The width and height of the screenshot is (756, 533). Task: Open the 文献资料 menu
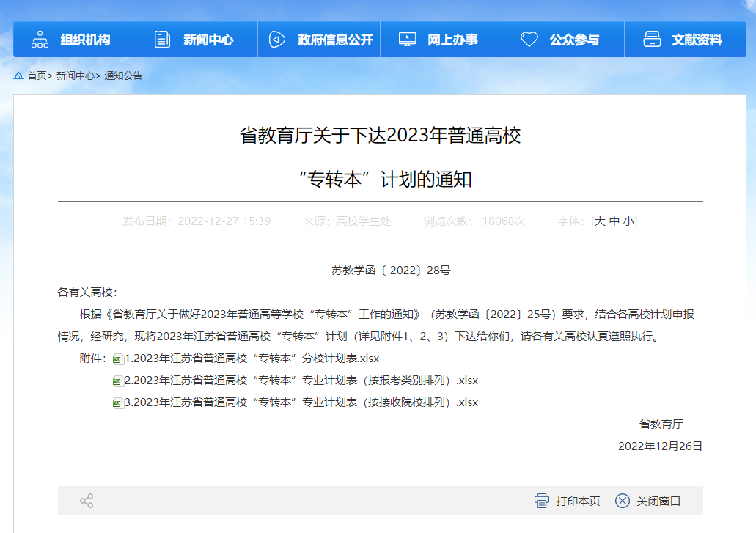(685, 40)
